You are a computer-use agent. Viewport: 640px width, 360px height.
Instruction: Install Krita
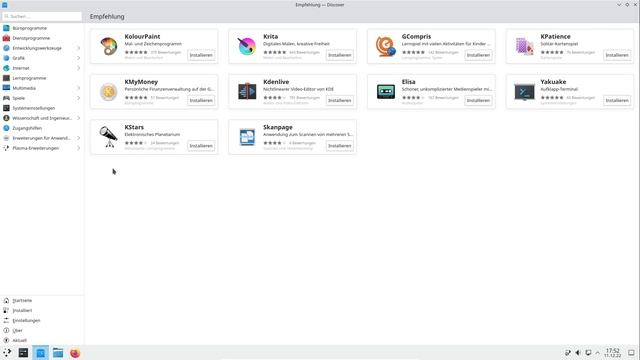[x=340, y=55]
